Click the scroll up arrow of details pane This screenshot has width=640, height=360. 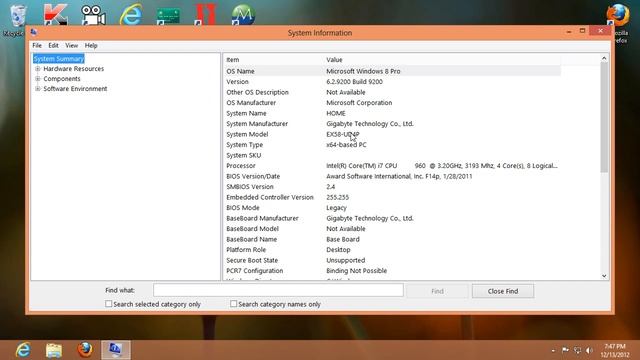[604, 58]
